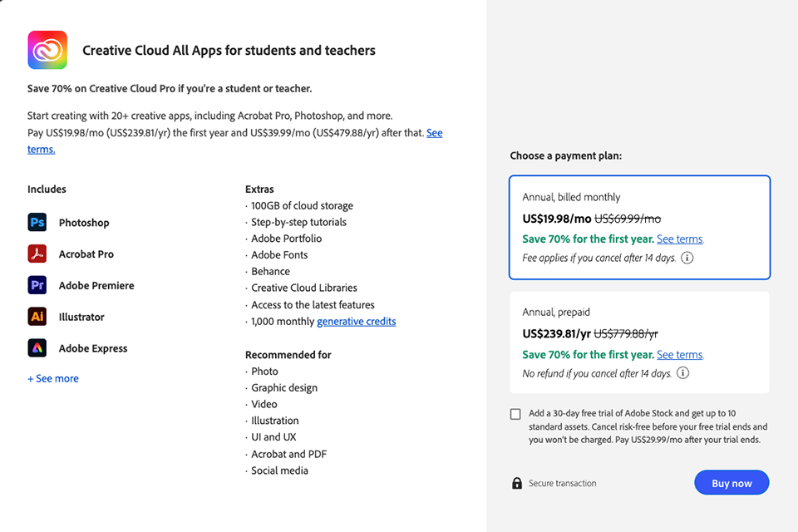Open info icon beside cancellation fee note
Image resolution: width=798 pixels, height=532 pixels.
click(x=687, y=258)
